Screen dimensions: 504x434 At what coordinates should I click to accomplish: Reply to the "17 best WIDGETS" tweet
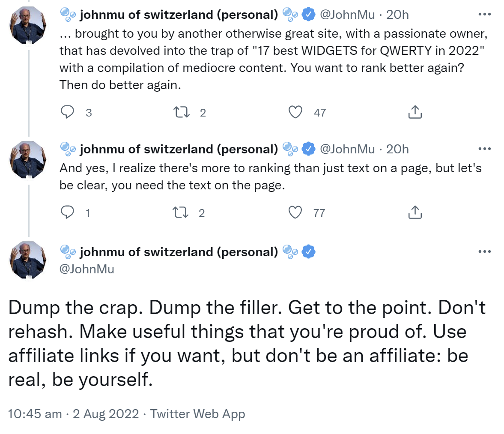coord(68,112)
